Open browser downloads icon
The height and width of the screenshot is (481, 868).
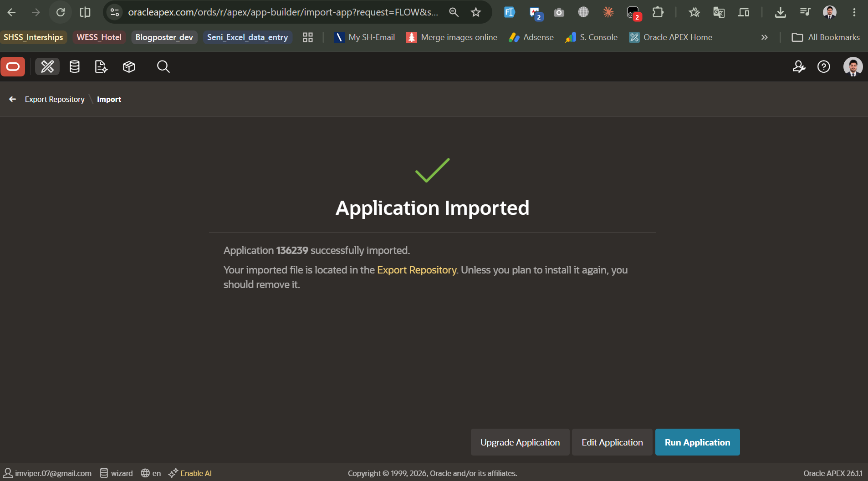780,12
